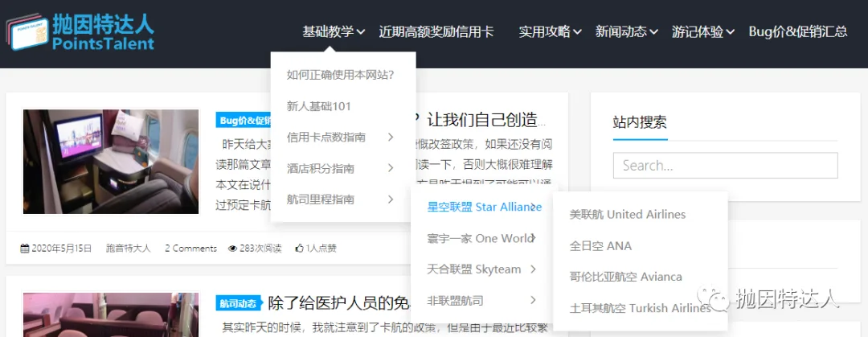Image resolution: width=868 pixels, height=337 pixels.
Task: Click the 283次阅读 view count
Action: [260, 249]
